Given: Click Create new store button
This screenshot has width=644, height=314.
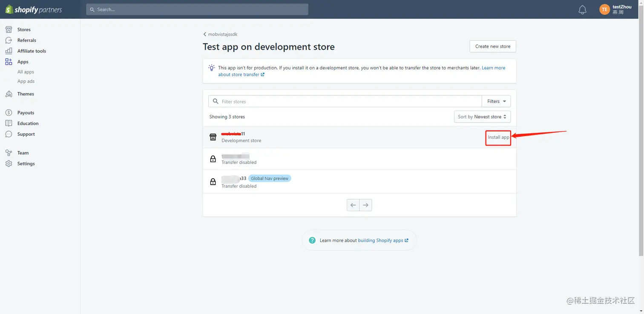Looking at the screenshot, I should click(x=493, y=46).
